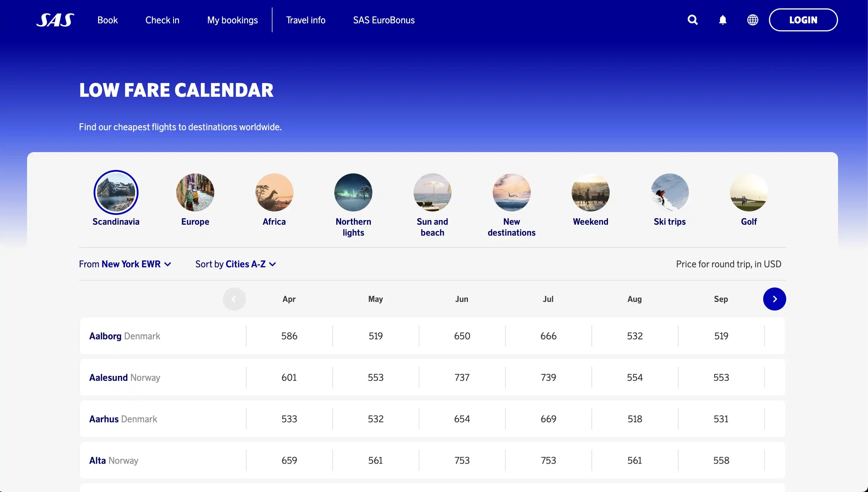Open notifications bell icon
Viewport: 868px width, 492px height.
coord(723,20)
